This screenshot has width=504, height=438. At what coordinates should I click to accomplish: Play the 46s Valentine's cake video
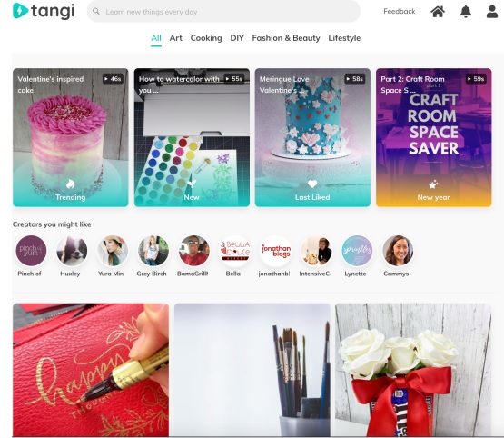(113, 79)
